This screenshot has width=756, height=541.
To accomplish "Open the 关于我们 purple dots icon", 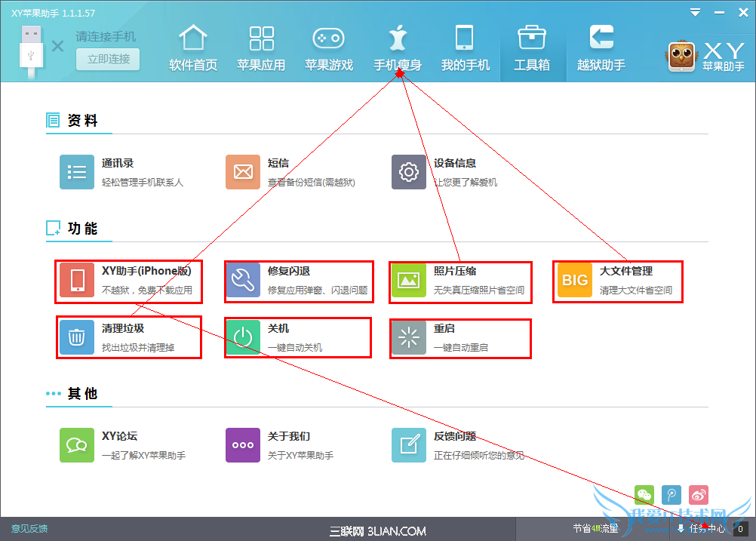I will (242, 445).
